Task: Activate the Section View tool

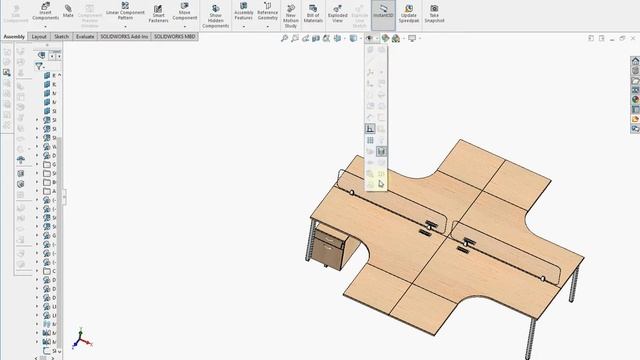Action: pos(316,38)
